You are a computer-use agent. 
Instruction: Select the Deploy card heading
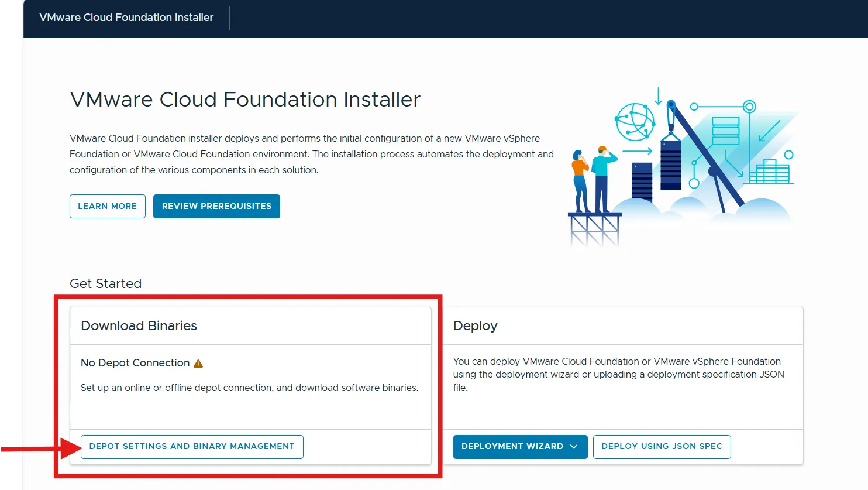475,326
